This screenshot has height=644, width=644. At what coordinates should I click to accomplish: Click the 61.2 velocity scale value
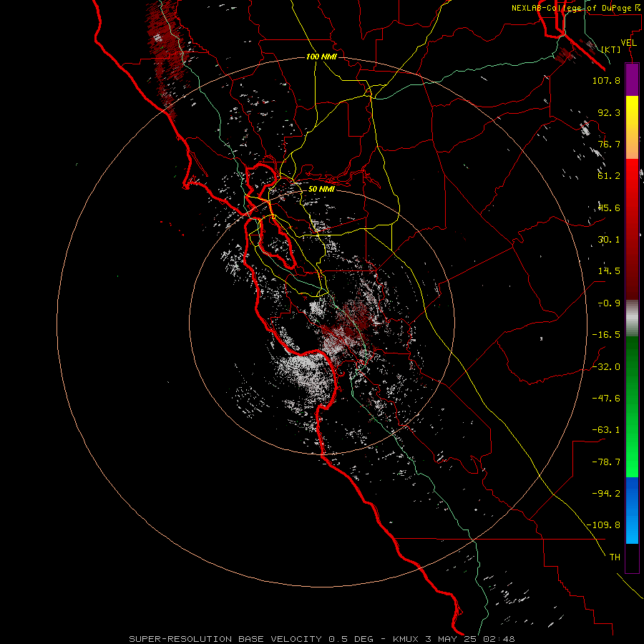[x=609, y=176]
